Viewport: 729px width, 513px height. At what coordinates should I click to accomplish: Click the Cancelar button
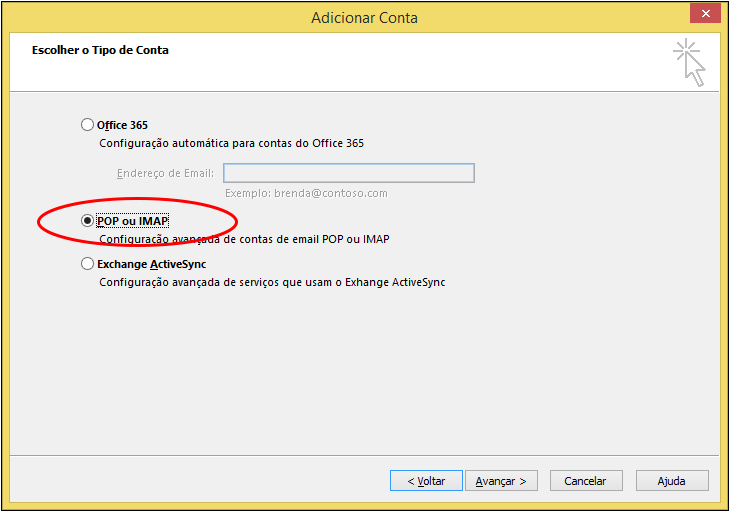point(586,481)
